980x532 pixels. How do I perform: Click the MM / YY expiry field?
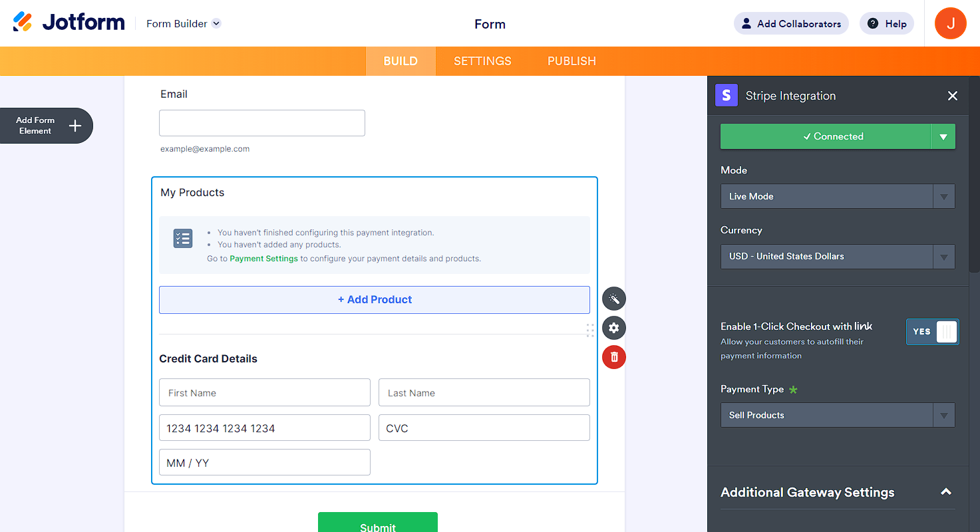(265, 462)
